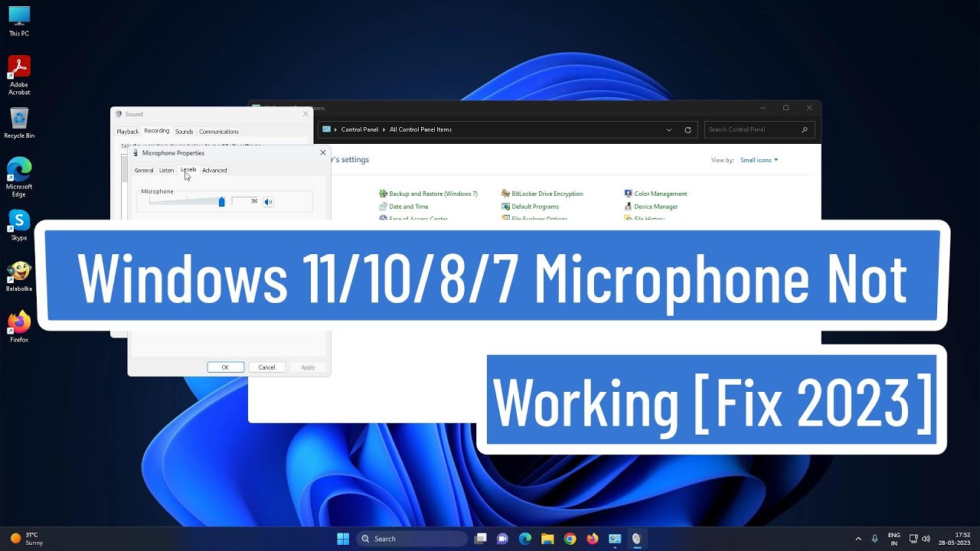This screenshot has height=551, width=980.
Task: Open Firefox desktop shortcut
Action: coord(19,327)
